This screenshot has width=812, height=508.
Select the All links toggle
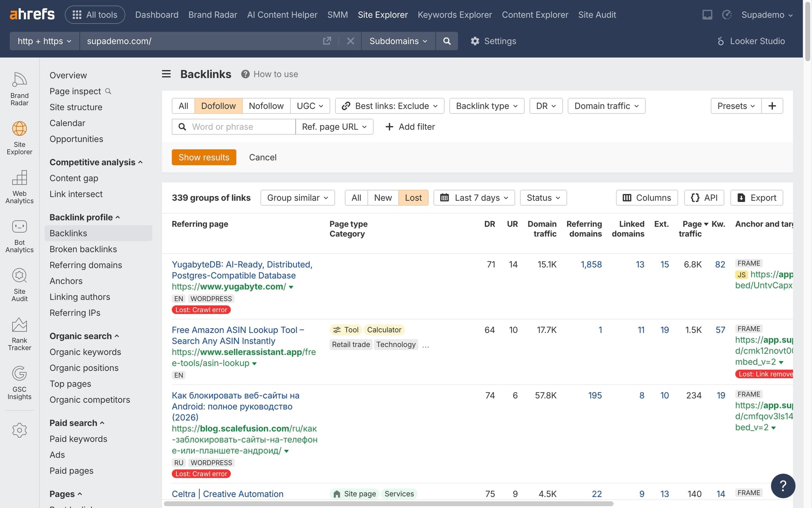coord(356,198)
